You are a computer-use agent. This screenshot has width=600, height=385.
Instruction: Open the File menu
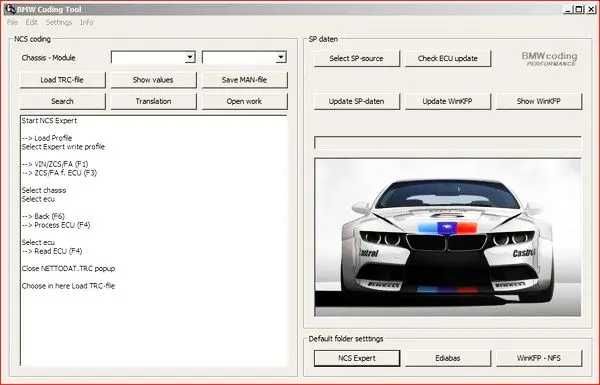[12, 23]
